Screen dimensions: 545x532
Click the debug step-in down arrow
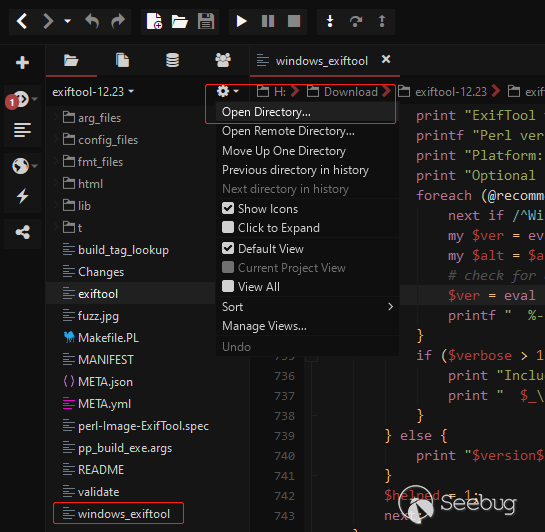coord(330,21)
